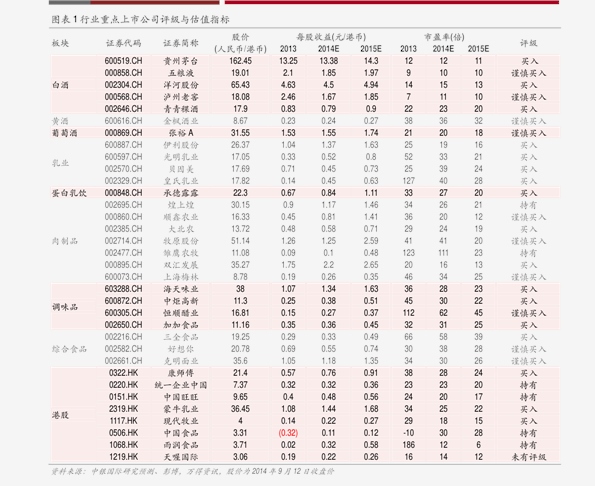Select stock code 000568.CH
Screen dimensions: 595x486
tap(123, 97)
